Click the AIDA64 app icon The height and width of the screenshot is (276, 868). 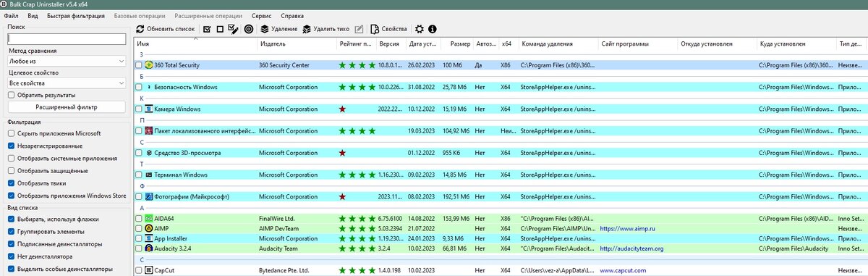click(x=149, y=218)
